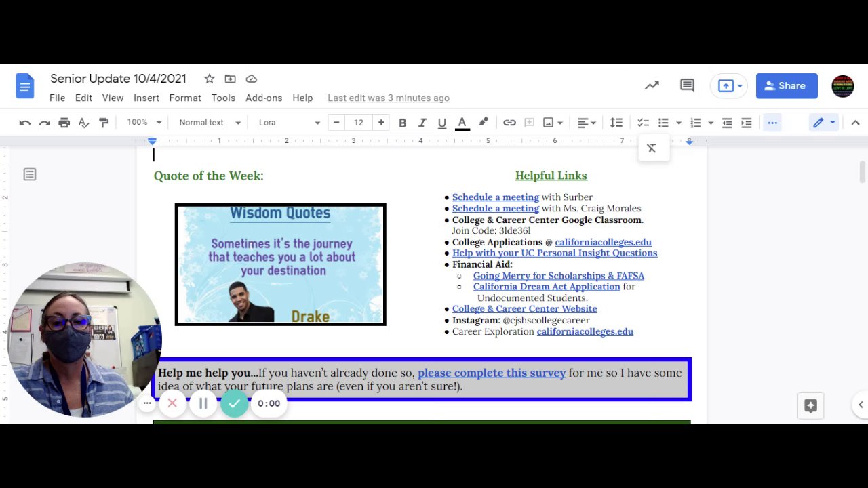Insert a checklist

point(643,123)
